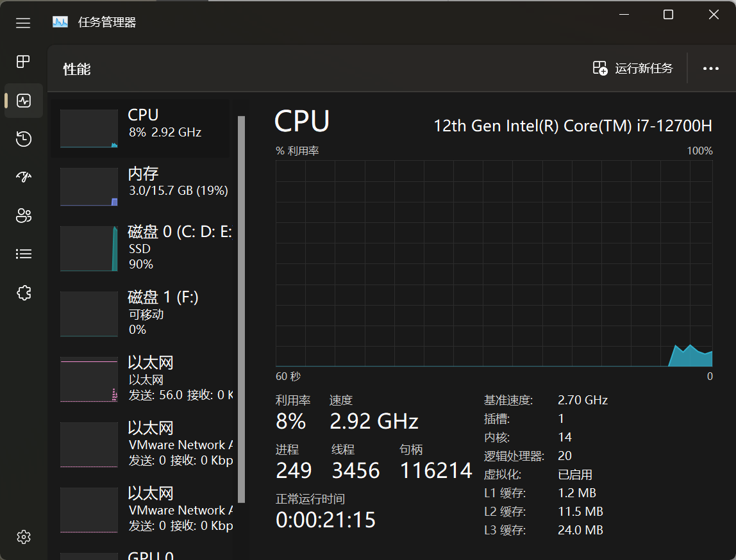Select the Performance page icon

coord(24,101)
